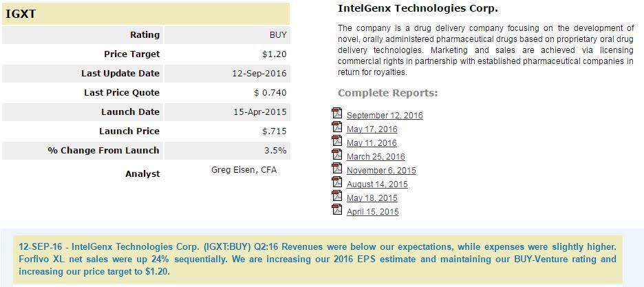Open PDF icon for May 11, 2016 report
This screenshot has height=287, width=644.
click(x=336, y=141)
